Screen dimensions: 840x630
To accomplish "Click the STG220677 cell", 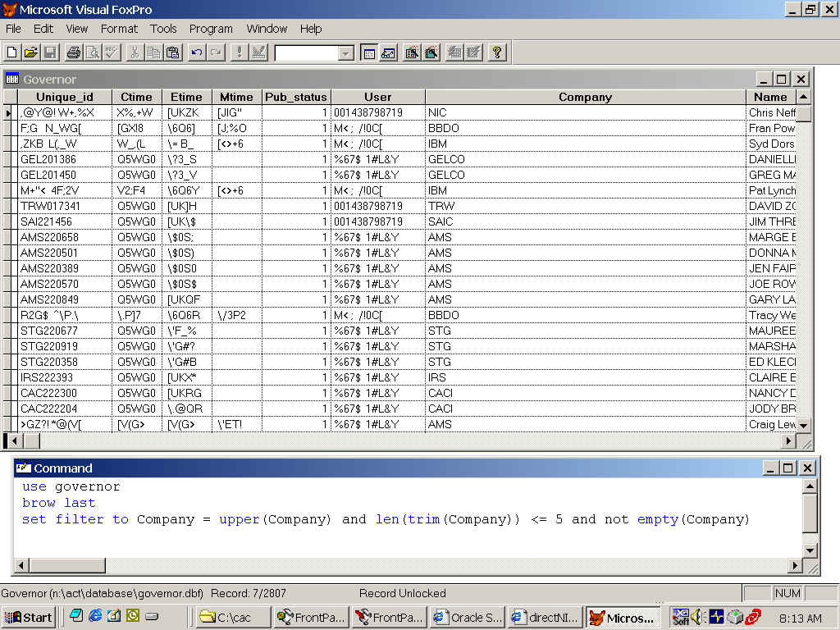I will (65, 331).
